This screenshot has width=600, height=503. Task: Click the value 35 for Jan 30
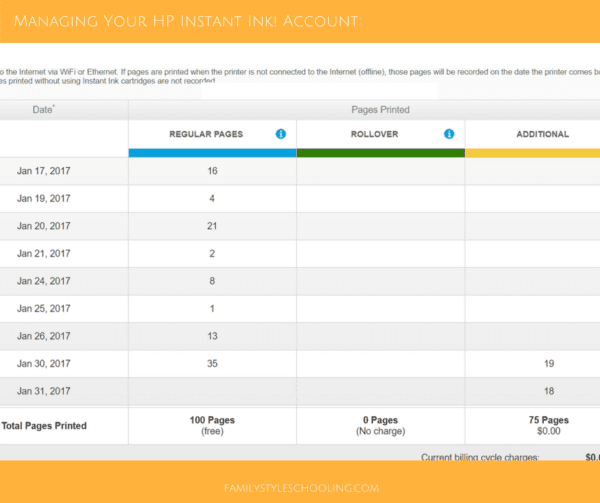pyautogui.click(x=212, y=364)
